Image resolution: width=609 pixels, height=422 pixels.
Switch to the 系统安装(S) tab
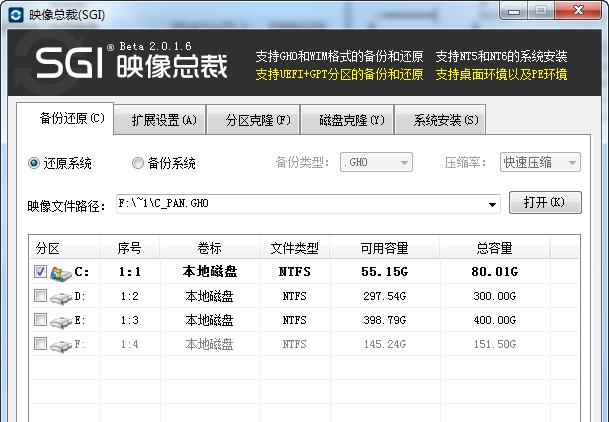tap(440, 120)
